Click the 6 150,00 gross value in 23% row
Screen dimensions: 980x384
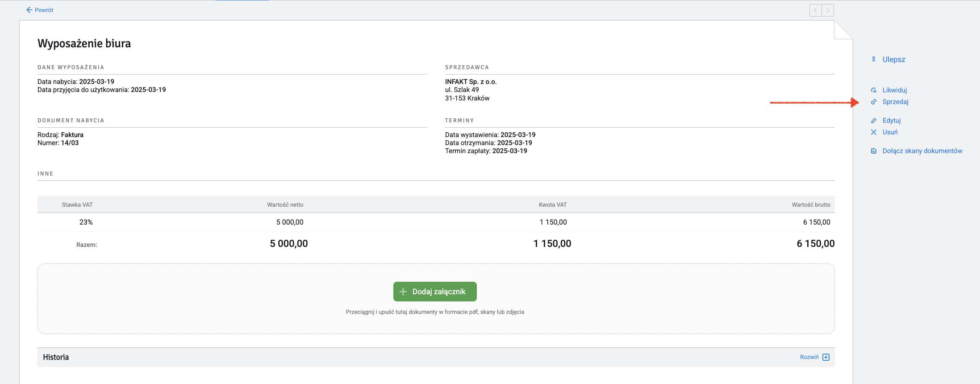pos(817,222)
